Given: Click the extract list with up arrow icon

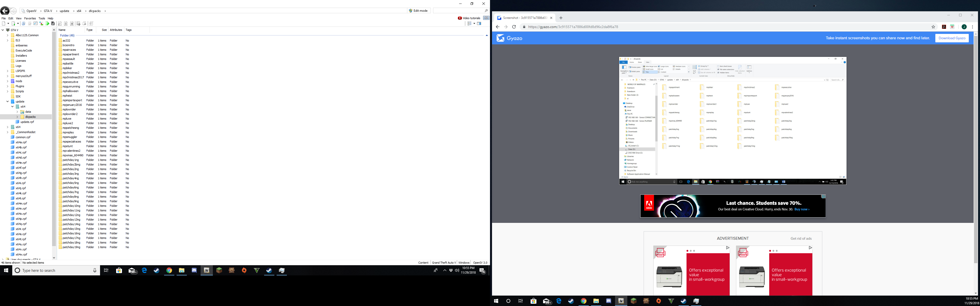Looking at the screenshot, I should point(78,23).
